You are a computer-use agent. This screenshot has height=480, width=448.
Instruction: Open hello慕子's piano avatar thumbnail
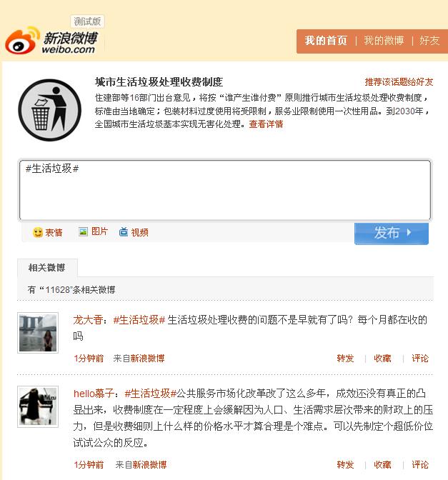[x=38, y=406]
